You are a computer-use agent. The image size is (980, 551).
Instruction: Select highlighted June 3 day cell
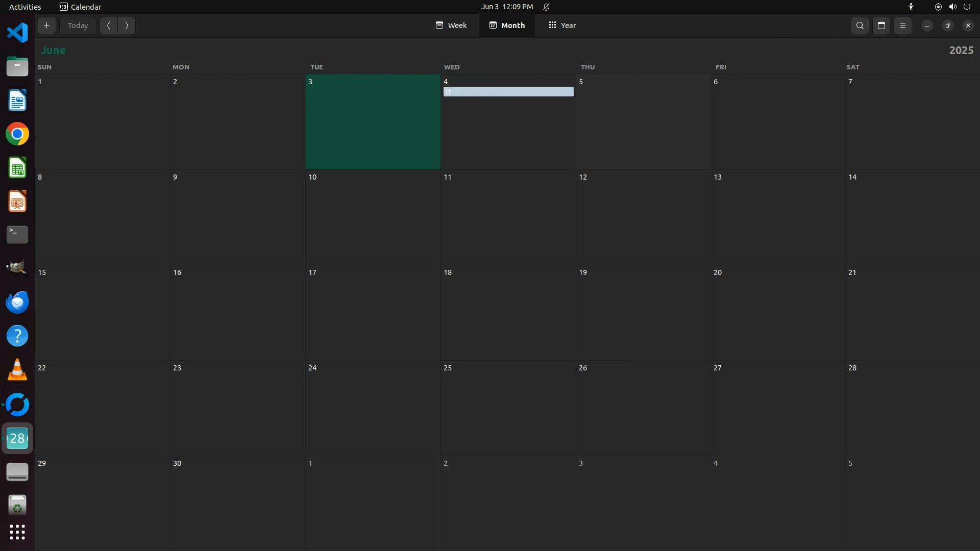pos(373,122)
